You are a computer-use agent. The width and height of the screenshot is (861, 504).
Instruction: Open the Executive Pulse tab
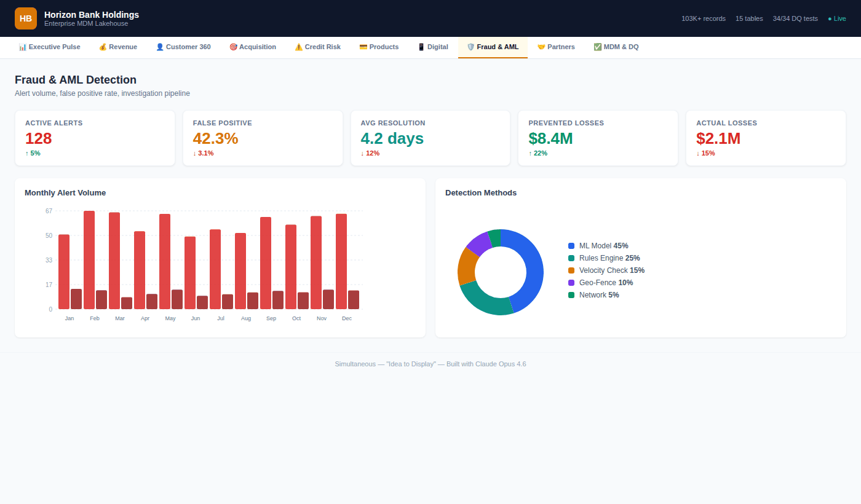pyautogui.click(x=49, y=47)
